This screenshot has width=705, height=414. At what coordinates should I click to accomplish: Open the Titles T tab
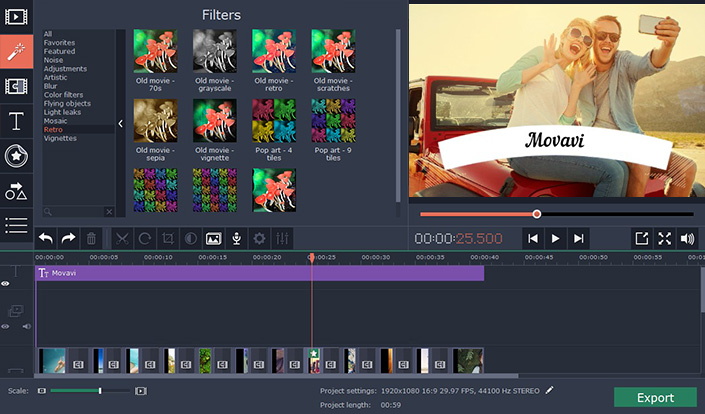pos(16,121)
